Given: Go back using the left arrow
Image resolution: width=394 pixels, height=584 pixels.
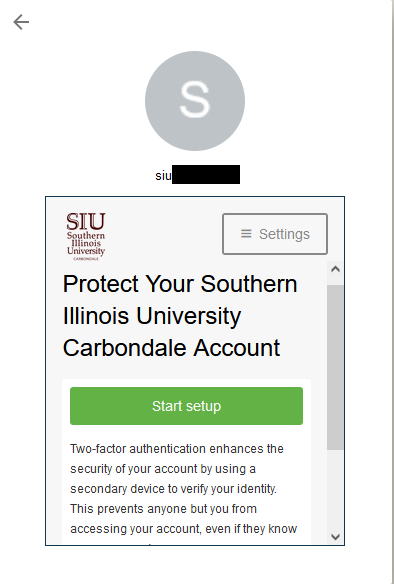Looking at the screenshot, I should tap(21, 22).
